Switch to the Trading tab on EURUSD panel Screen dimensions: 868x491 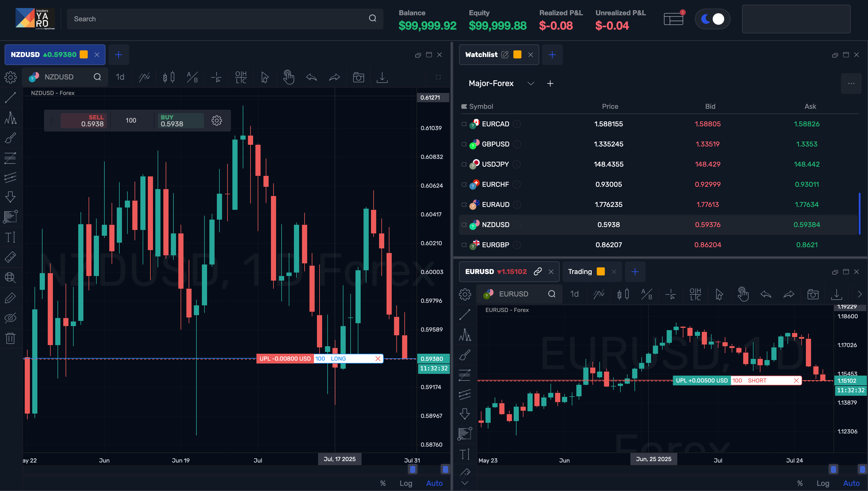[x=580, y=271]
